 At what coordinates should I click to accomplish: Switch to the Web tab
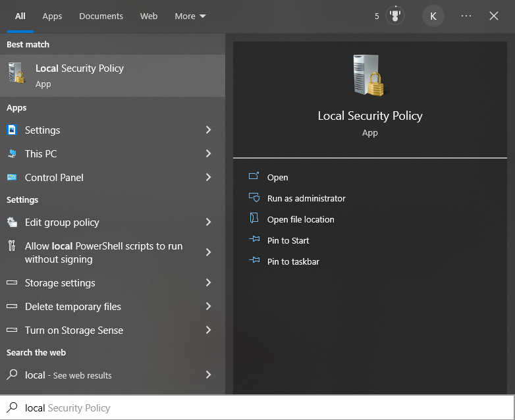coord(149,16)
